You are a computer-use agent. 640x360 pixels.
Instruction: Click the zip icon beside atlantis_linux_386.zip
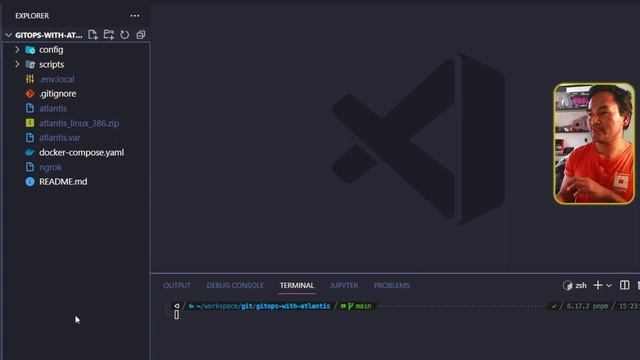coord(30,123)
